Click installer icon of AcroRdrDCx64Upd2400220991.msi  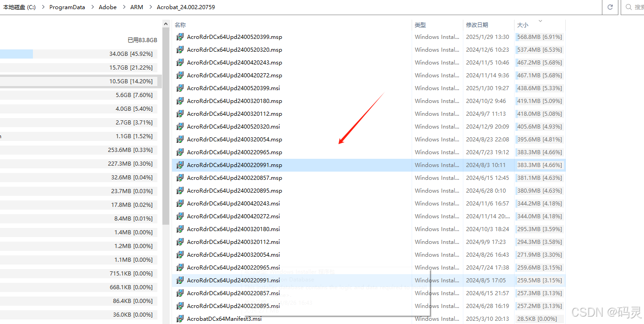click(x=180, y=281)
